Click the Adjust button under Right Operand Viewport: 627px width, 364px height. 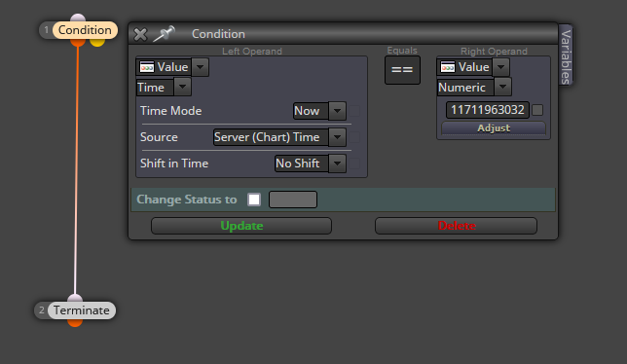[494, 128]
